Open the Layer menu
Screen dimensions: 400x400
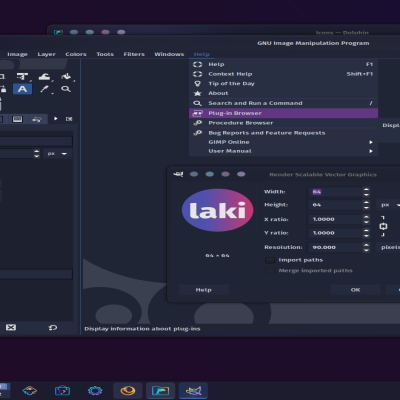coord(46,54)
